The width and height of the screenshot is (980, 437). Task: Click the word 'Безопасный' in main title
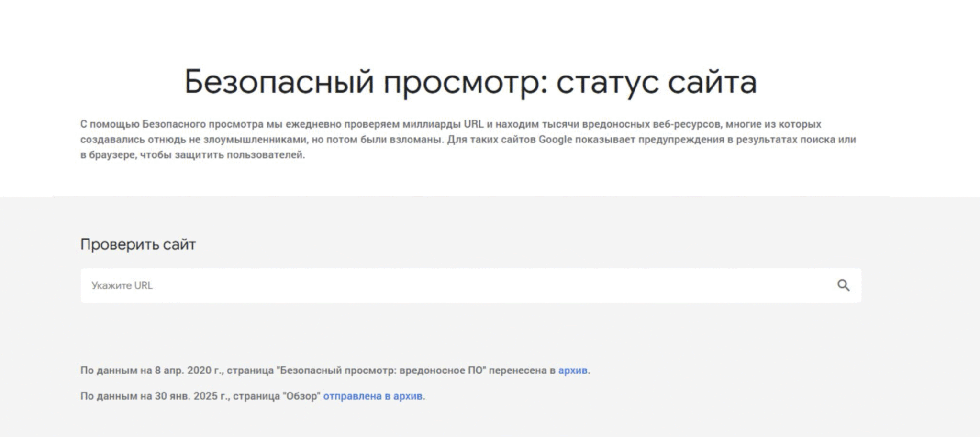point(278,82)
